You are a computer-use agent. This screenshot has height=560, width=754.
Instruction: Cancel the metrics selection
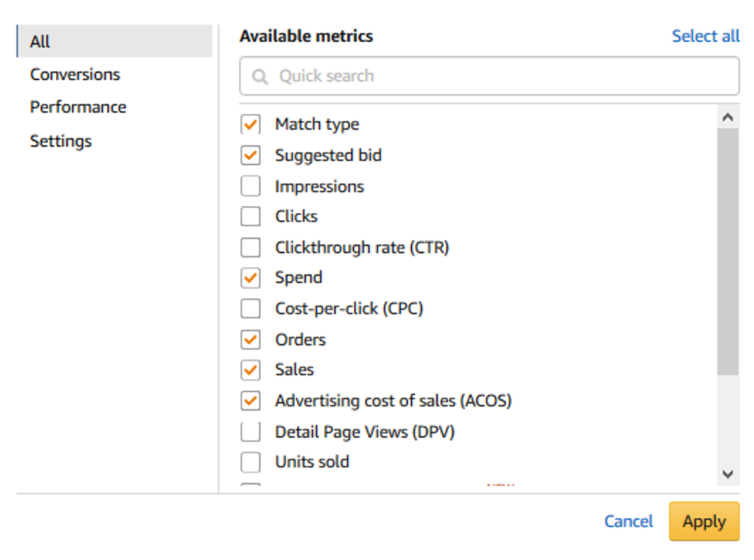628,521
